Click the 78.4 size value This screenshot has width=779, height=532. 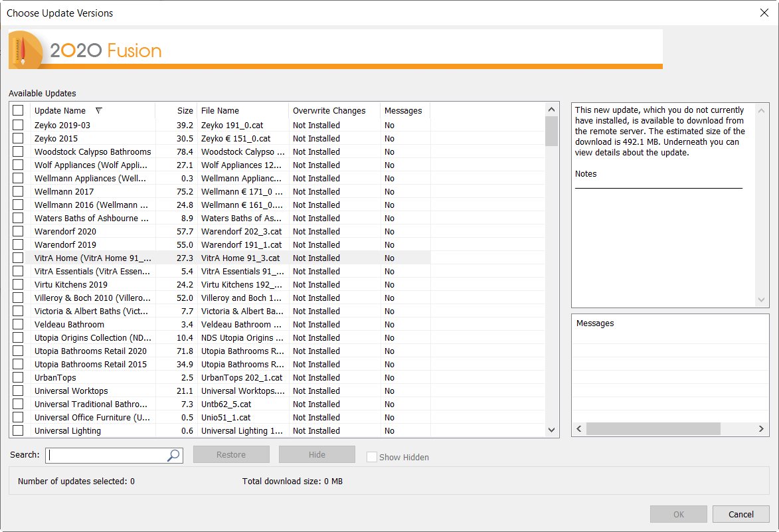[x=185, y=151]
